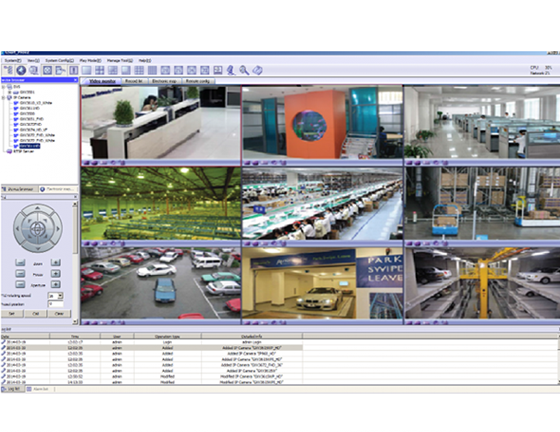Select the sixteen-view grid layout icon

tap(152, 70)
